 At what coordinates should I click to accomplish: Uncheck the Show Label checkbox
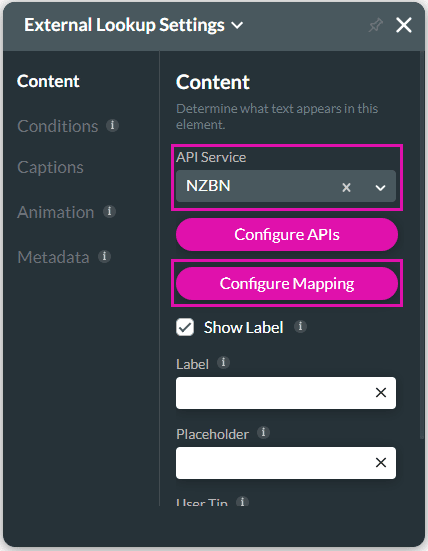(185, 327)
